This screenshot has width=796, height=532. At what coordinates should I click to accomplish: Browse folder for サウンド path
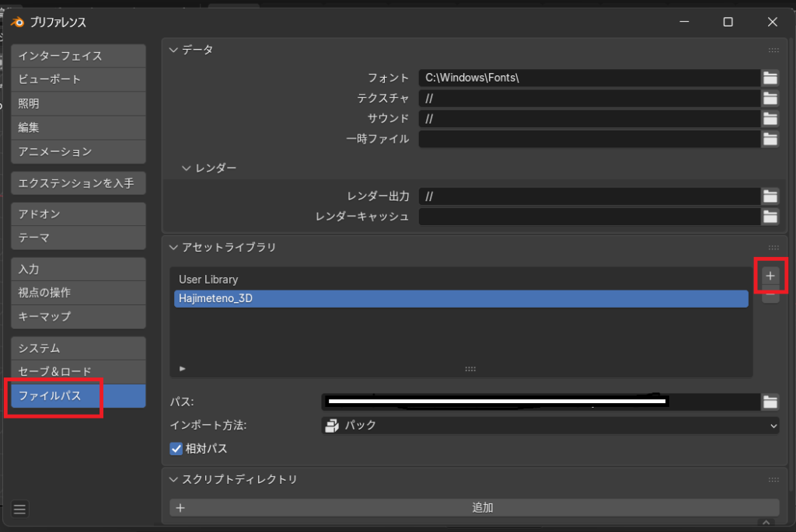pos(770,119)
